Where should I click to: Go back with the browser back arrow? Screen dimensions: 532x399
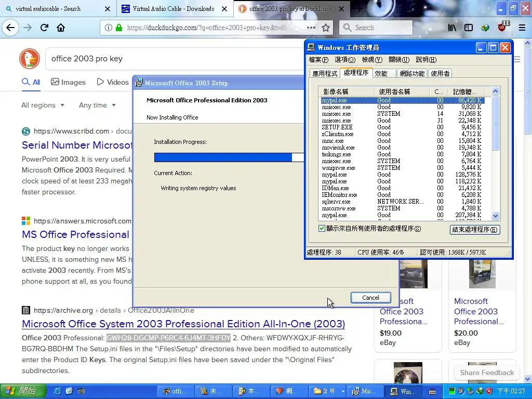click(10, 28)
